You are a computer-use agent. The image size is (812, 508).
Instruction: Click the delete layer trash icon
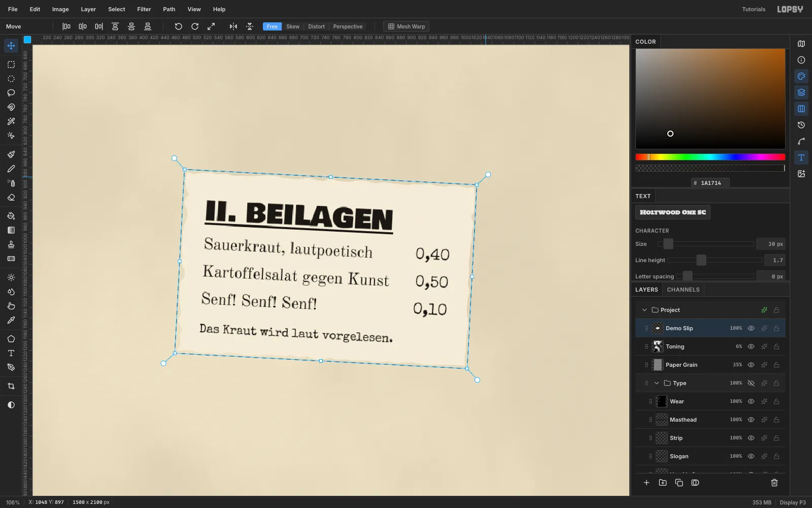point(774,483)
